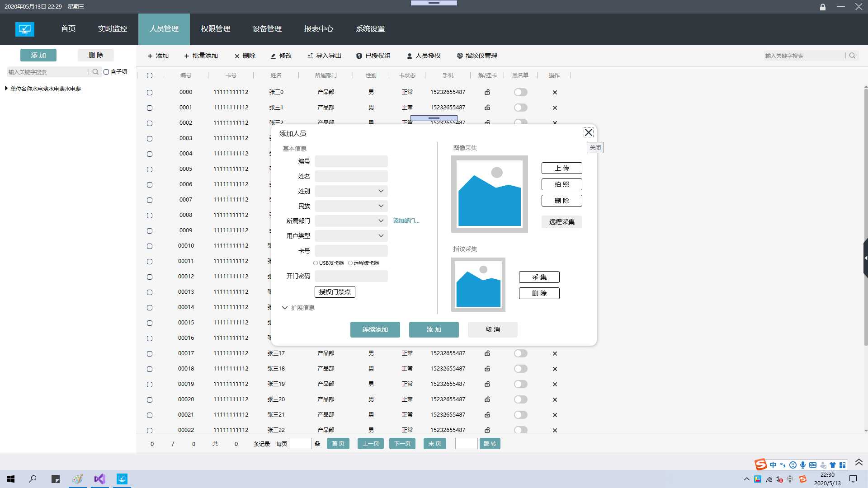Delete row 0001 with X icon
The image size is (868, 488).
pos(555,108)
